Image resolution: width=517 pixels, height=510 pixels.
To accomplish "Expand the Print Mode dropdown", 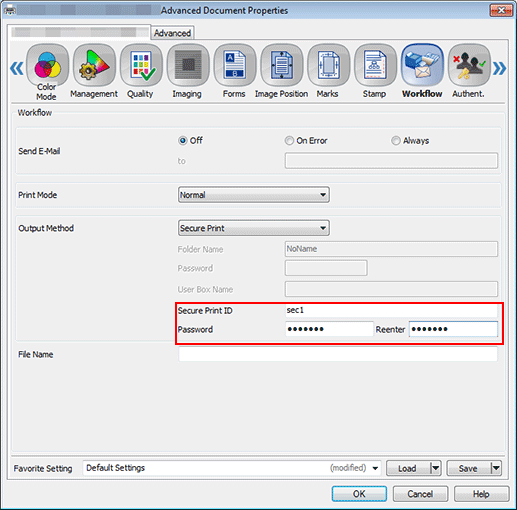I will (254, 195).
